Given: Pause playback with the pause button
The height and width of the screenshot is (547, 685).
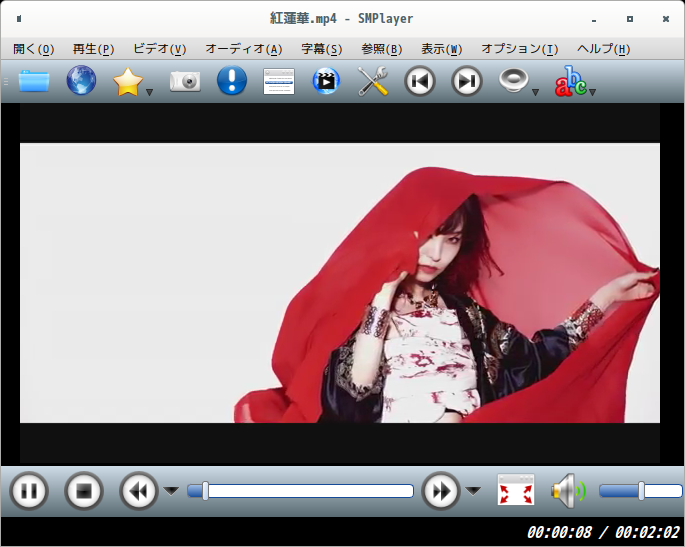Looking at the screenshot, I should tap(29, 491).
